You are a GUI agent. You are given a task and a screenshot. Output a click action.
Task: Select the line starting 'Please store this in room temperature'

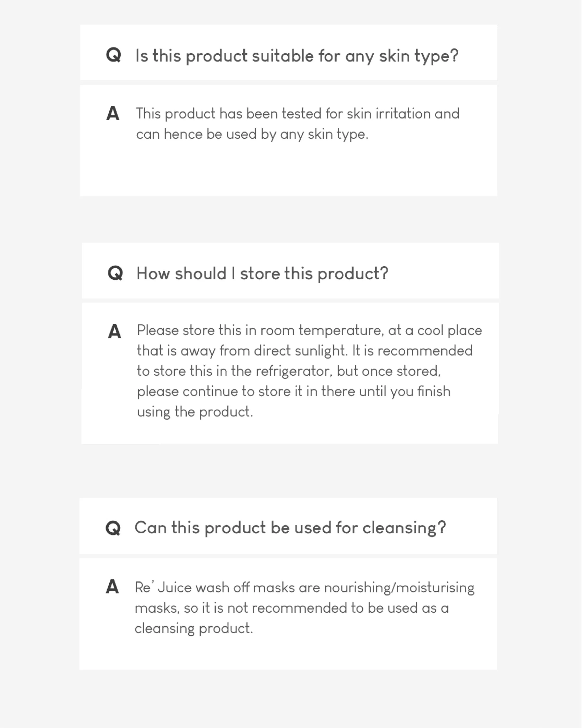tap(310, 330)
